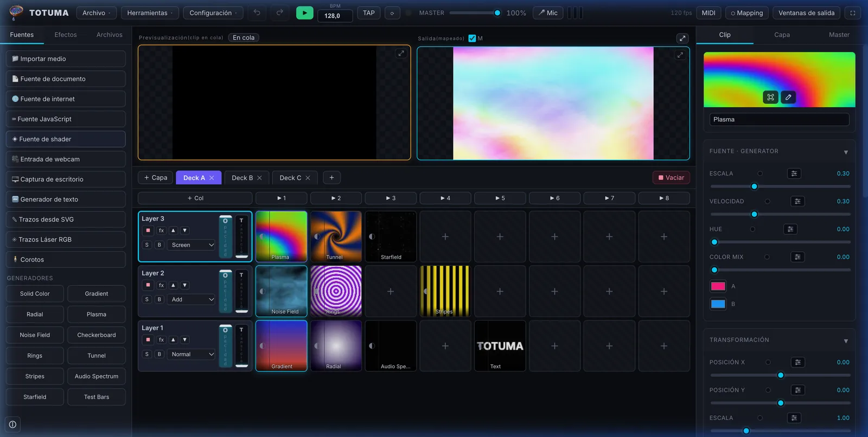868x437 pixels.
Task: Click the fit-frame icon on Plasma thumbnail
Action: (770, 97)
